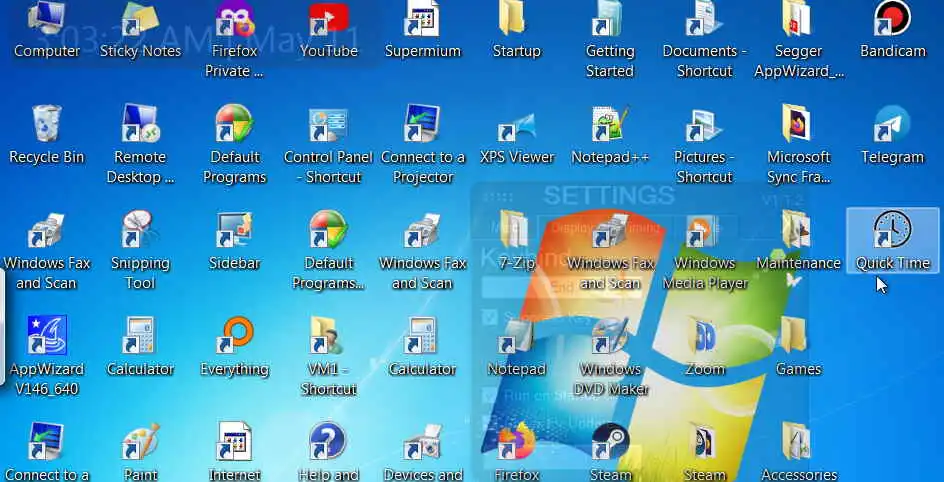Click the Help and Support icon
Image resolution: width=944 pixels, height=482 pixels.
328,442
